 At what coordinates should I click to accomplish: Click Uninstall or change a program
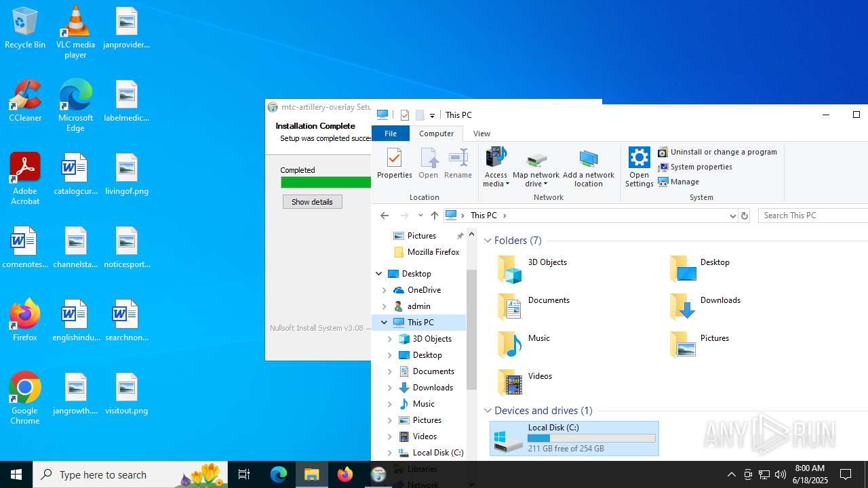click(x=717, y=152)
